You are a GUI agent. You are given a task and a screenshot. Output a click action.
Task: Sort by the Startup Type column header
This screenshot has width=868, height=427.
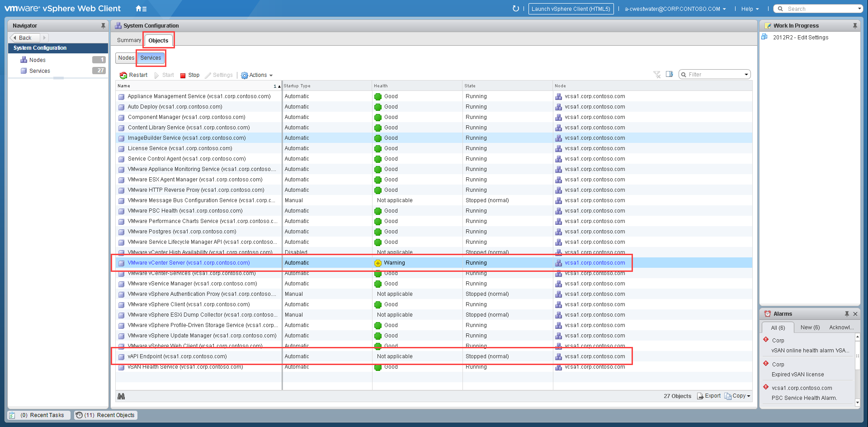pyautogui.click(x=327, y=86)
